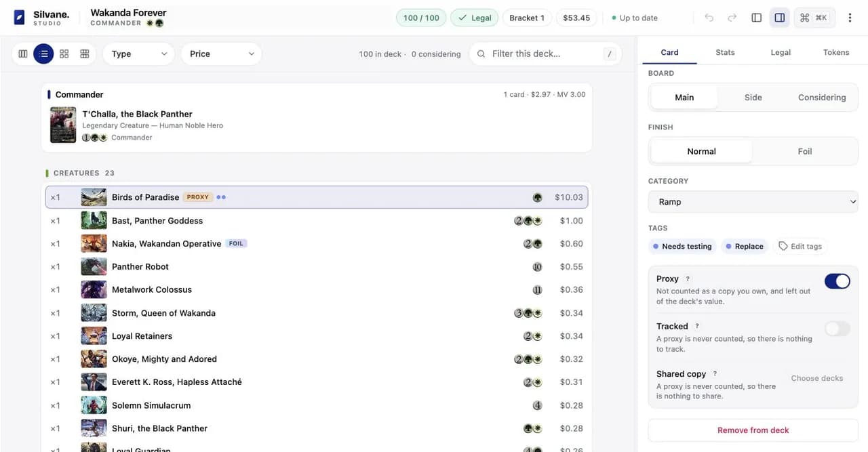Toggle the Tracked switch

click(837, 329)
